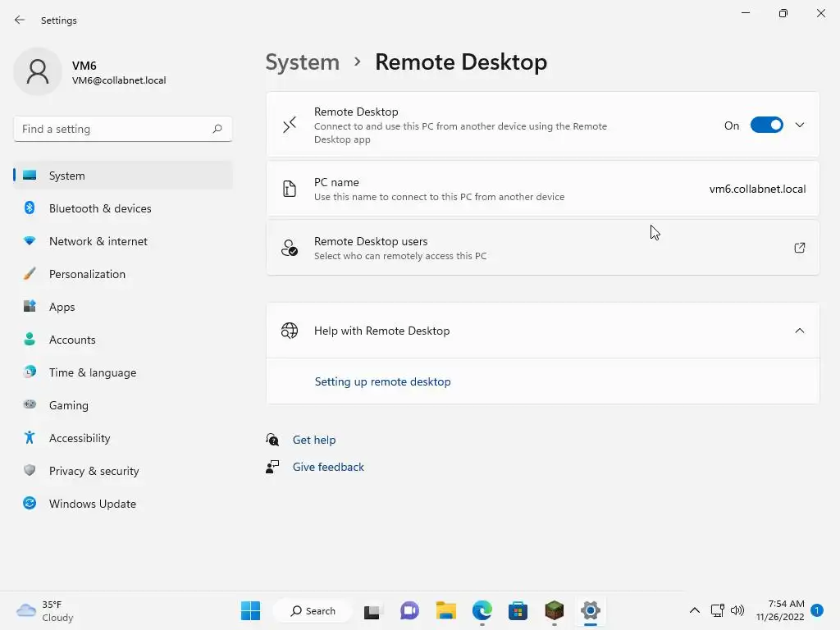Open Microsoft Store from the taskbar
This screenshot has height=630, width=840.
[x=518, y=610]
